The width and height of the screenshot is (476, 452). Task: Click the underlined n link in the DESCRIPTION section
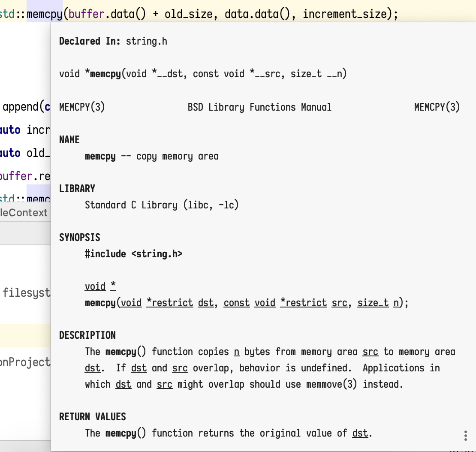click(x=236, y=351)
